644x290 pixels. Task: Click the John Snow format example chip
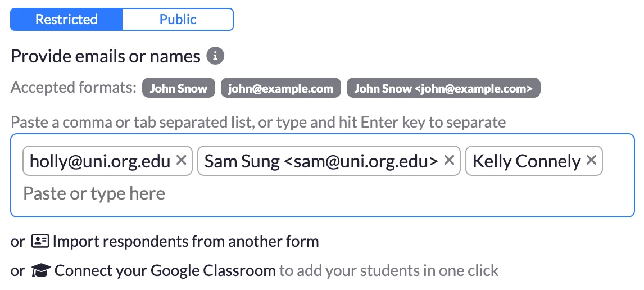point(178,89)
